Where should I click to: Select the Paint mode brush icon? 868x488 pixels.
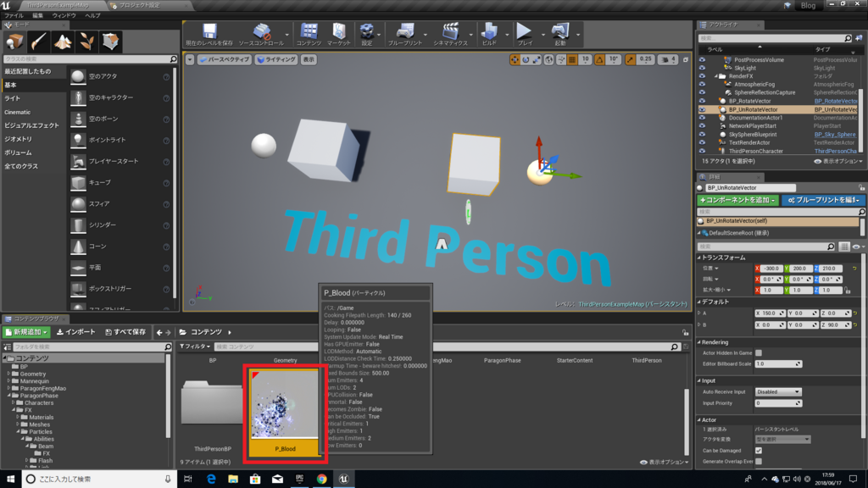click(38, 42)
